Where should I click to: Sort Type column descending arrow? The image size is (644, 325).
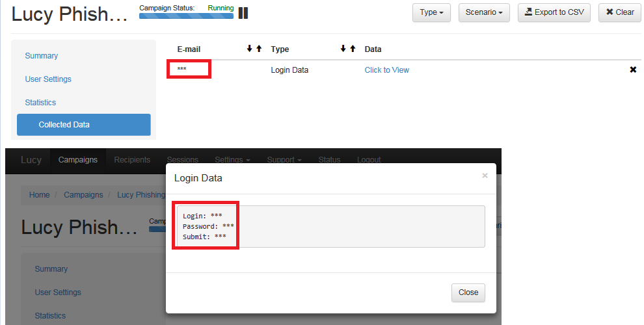(x=343, y=49)
